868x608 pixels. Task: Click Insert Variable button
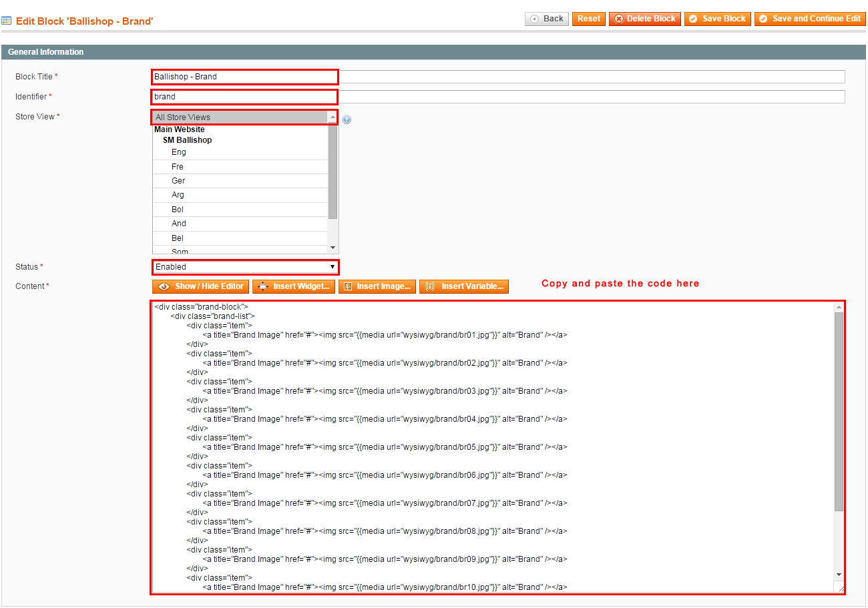464,286
